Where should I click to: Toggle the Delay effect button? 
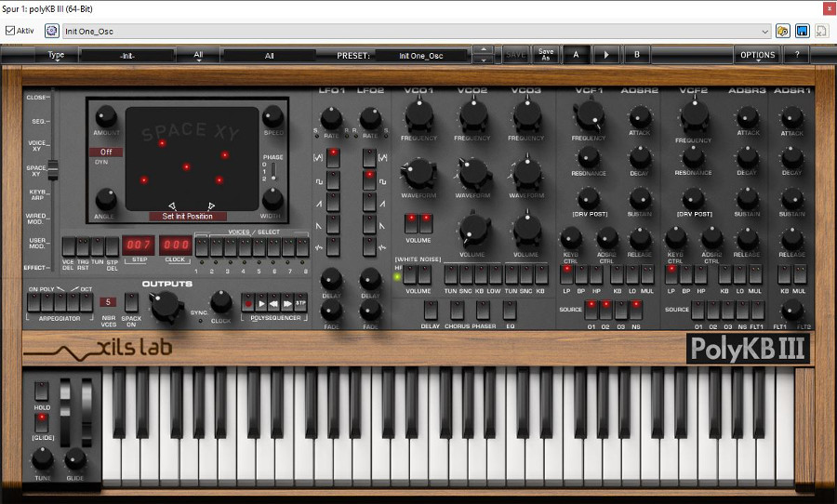(431, 311)
